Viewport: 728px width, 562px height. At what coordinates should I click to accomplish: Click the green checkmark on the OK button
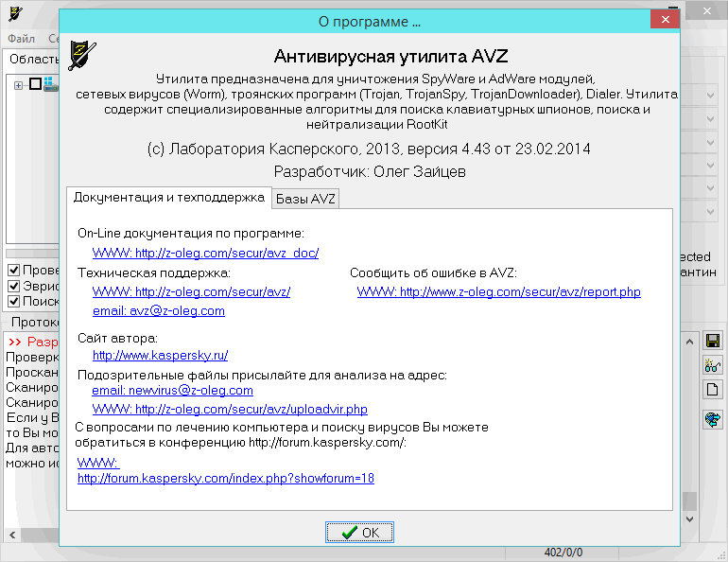click(x=349, y=533)
